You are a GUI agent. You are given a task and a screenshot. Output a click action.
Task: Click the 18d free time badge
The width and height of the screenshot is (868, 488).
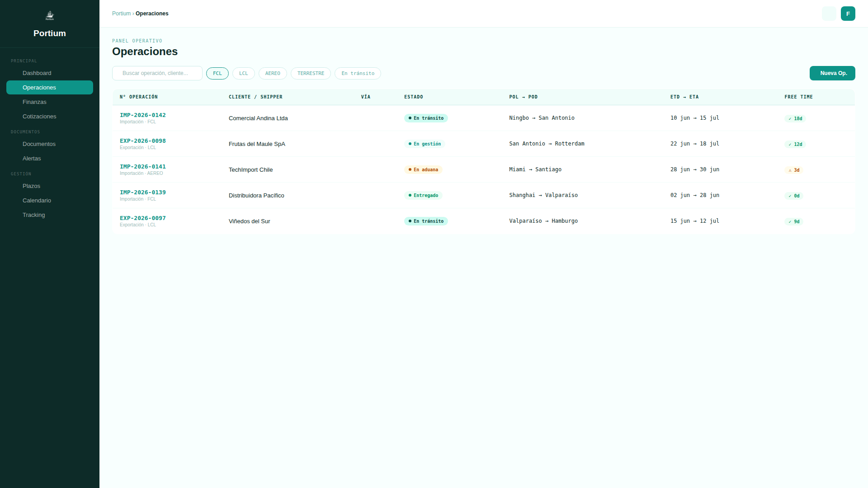pyautogui.click(x=795, y=118)
